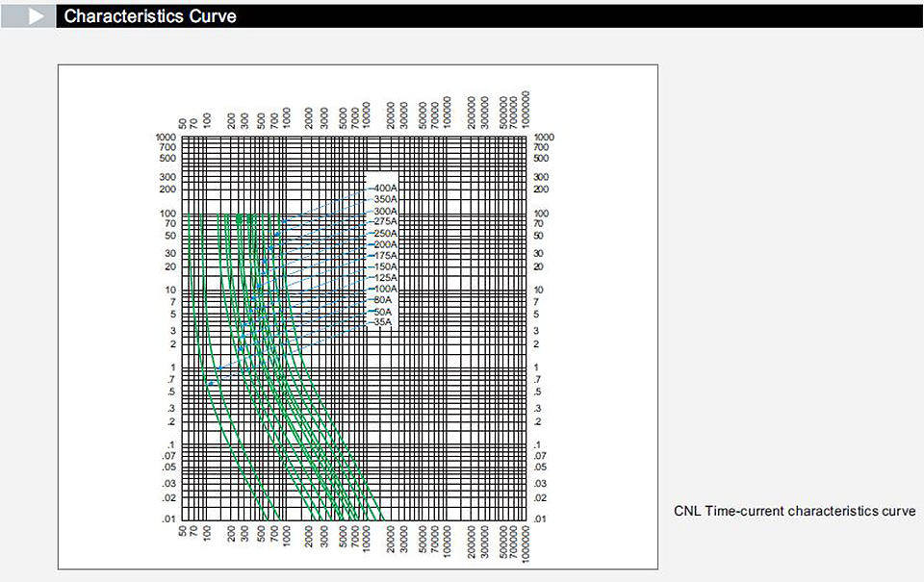Viewport: 924px width, 582px height.
Task: Click the 35A legend entry
Action: pyautogui.click(x=383, y=322)
